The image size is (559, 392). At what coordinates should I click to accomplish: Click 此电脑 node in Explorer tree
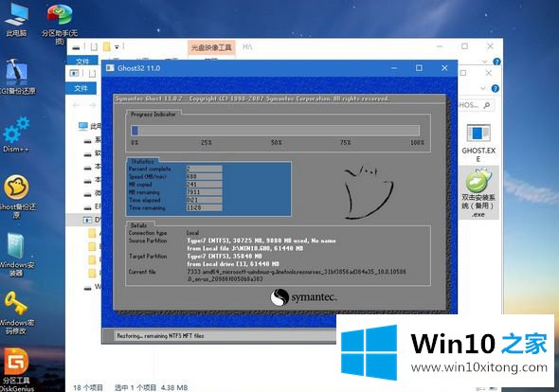coord(90,126)
